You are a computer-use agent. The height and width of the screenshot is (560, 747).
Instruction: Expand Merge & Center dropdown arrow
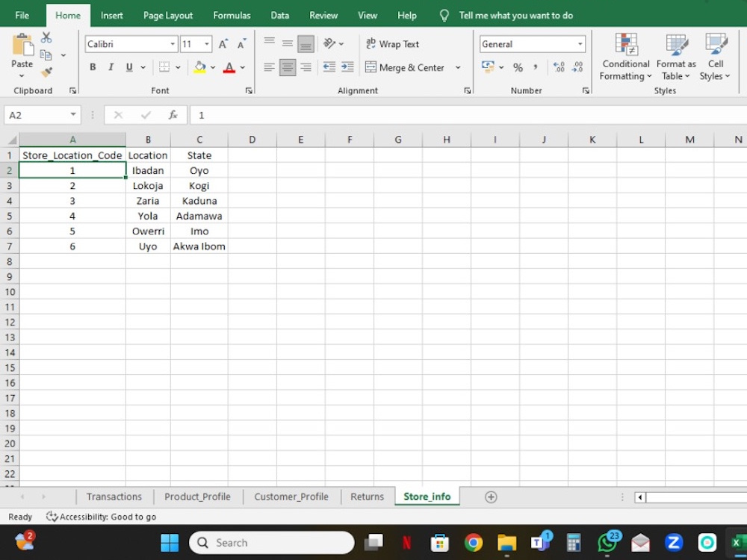(458, 68)
